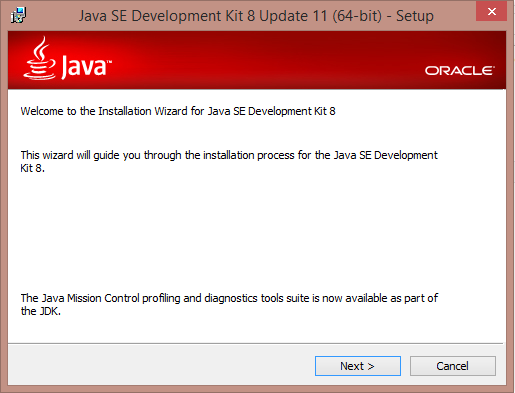This screenshot has height=393, width=515.
Task: Click the words "Java SE Development" in paragraph
Action: (386, 155)
